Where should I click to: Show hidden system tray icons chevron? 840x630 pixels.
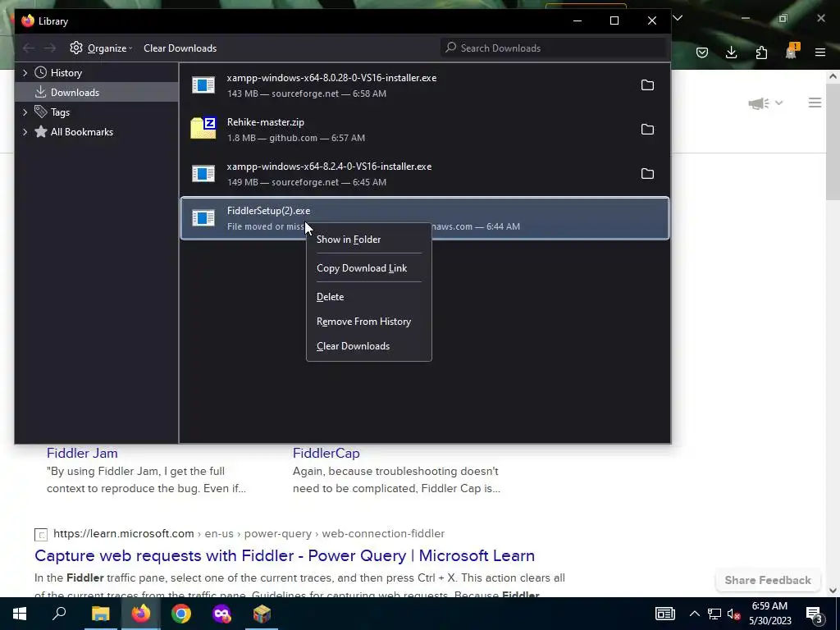(694, 614)
